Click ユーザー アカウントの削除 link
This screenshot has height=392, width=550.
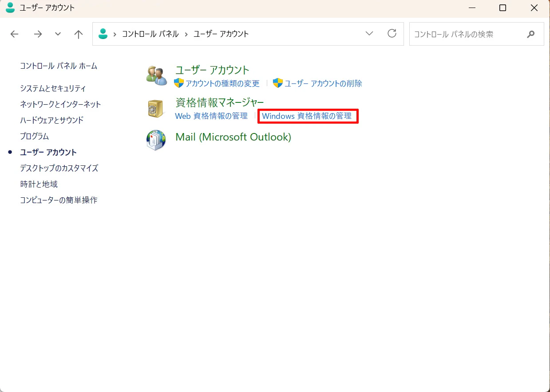323,83
